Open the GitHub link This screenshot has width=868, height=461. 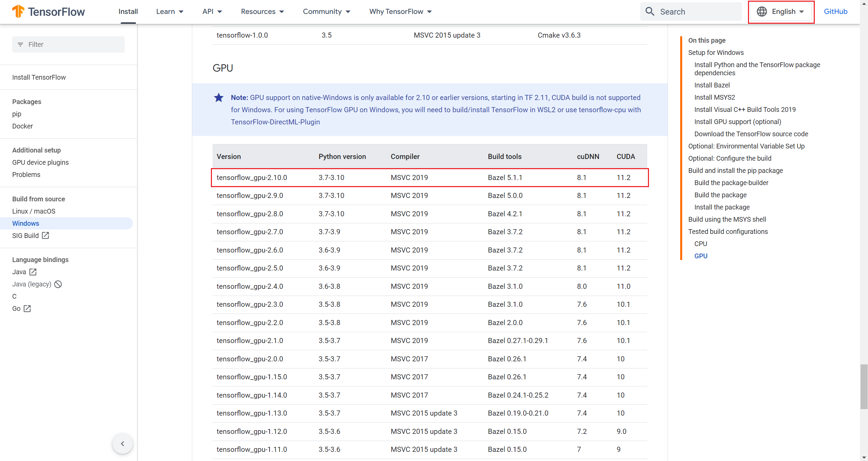pyautogui.click(x=835, y=12)
